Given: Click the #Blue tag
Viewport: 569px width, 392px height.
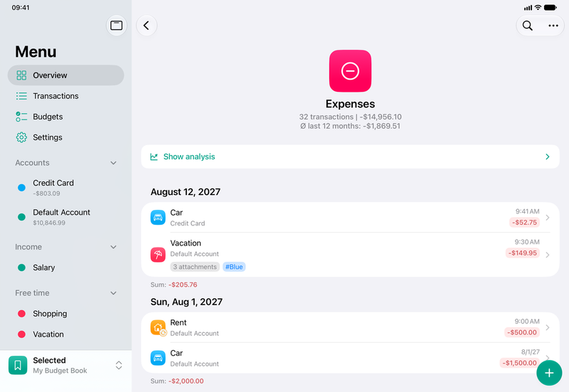Looking at the screenshot, I should pyautogui.click(x=234, y=267).
